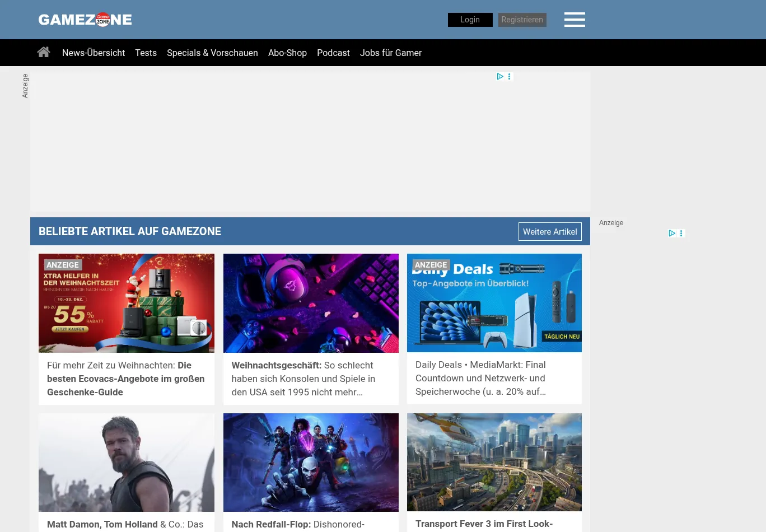Open the hamburger navigation menu
This screenshot has height=532, width=766.
(574, 20)
